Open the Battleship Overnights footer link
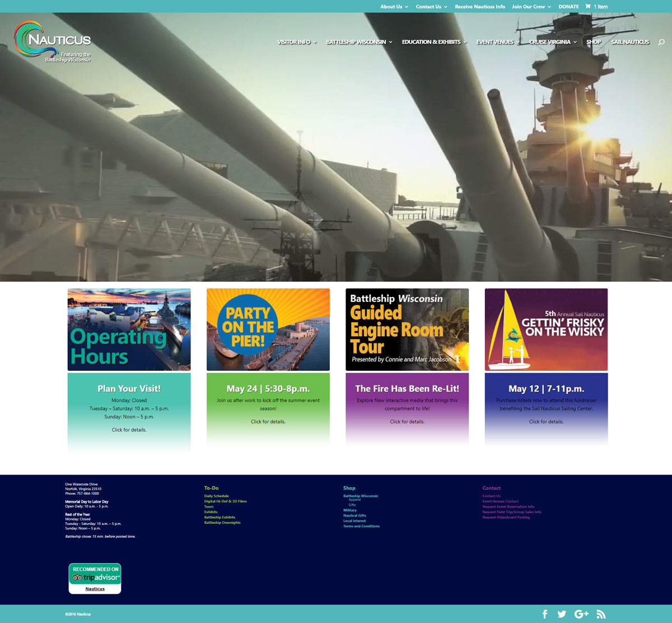 (222, 523)
